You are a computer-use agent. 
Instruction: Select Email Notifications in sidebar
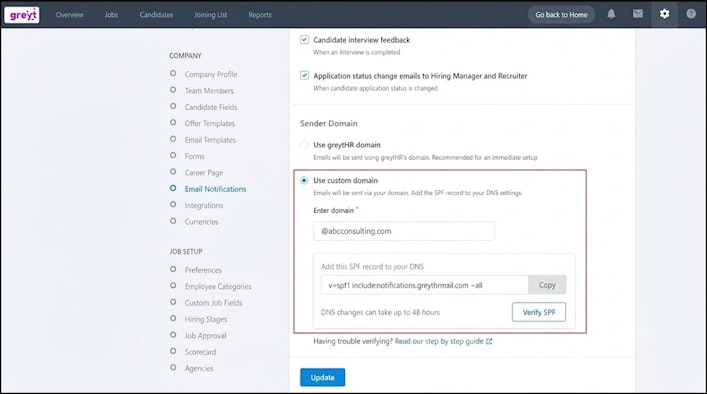[215, 189]
